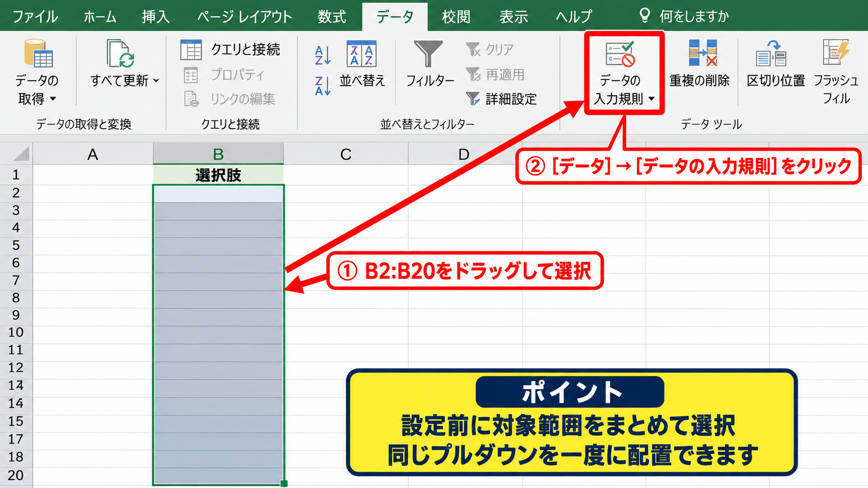The width and height of the screenshot is (868, 488).
Task: Switch to the 表示 tab
Action: pyautogui.click(x=513, y=17)
